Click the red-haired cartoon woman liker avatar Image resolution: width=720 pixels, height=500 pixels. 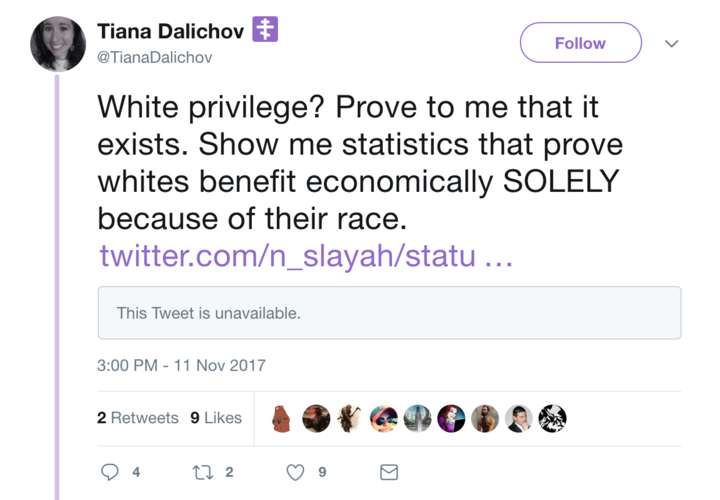click(451, 418)
